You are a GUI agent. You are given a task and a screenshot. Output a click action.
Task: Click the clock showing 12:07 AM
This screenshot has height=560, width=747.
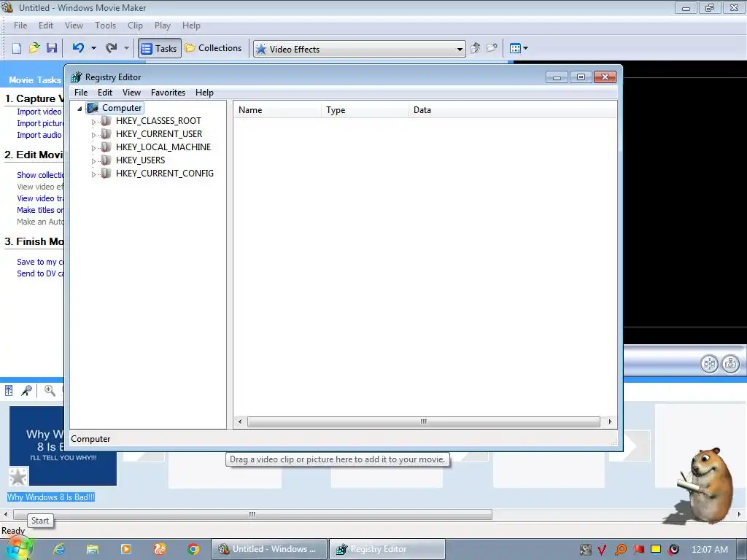tap(710, 550)
